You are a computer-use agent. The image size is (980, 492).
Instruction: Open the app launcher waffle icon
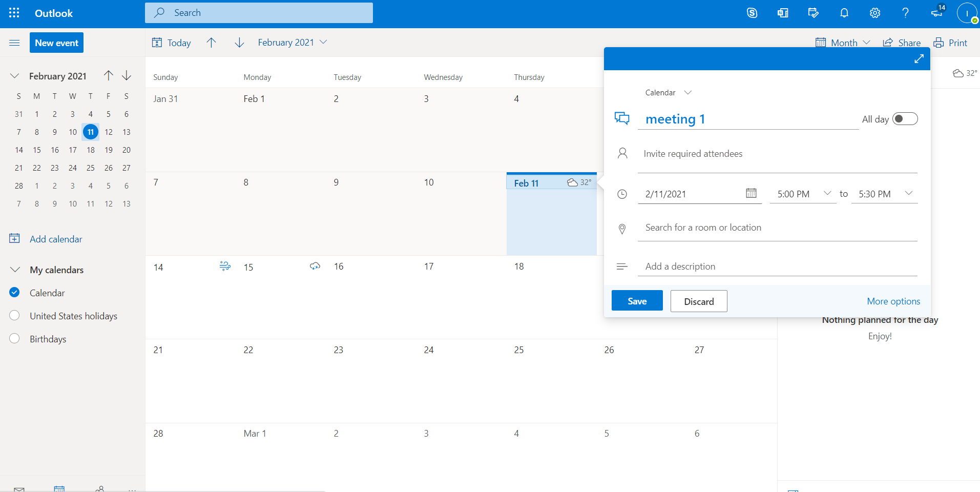(14, 13)
